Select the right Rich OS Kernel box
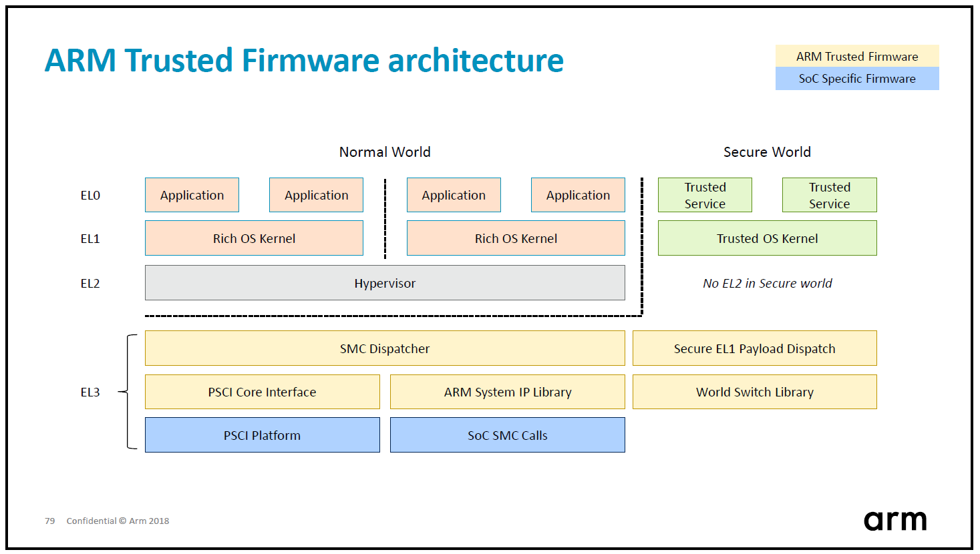980x554 pixels. tap(516, 238)
